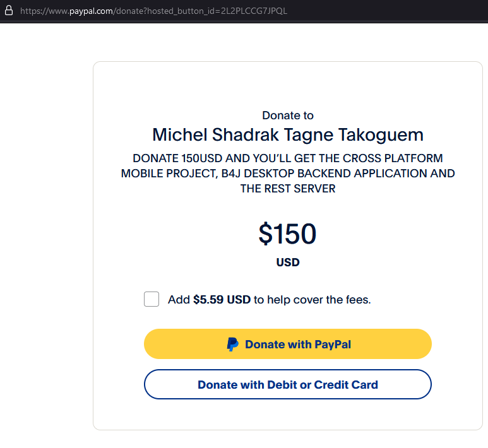
Task: Click the word "Add" beside the checkbox
Action: (x=179, y=300)
